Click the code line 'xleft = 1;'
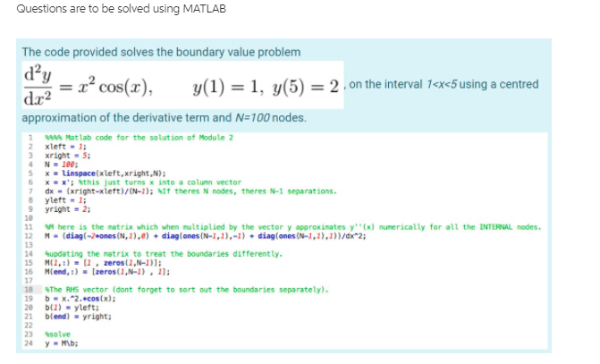The image size is (600, 364). [x=66, y=147]
